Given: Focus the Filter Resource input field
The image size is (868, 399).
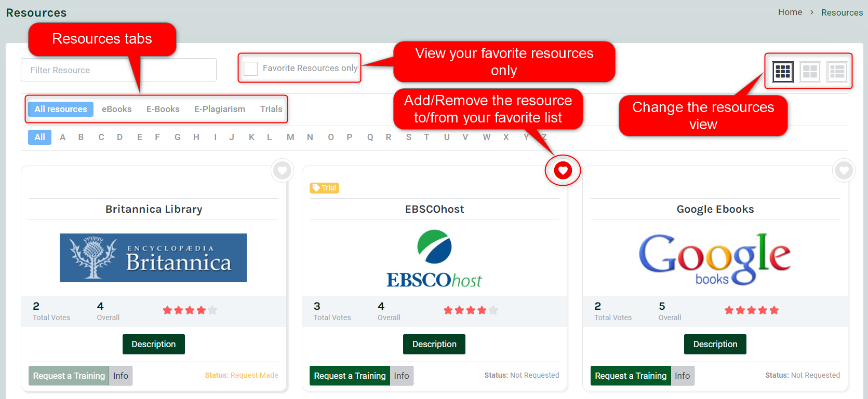Looking at the screenshot, I should pos(118,70).
